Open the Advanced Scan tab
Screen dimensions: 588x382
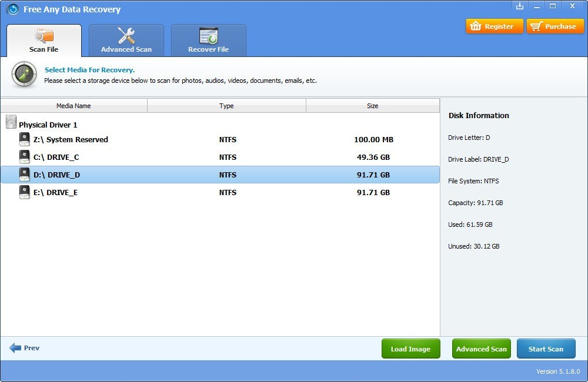tap(126, 49)
